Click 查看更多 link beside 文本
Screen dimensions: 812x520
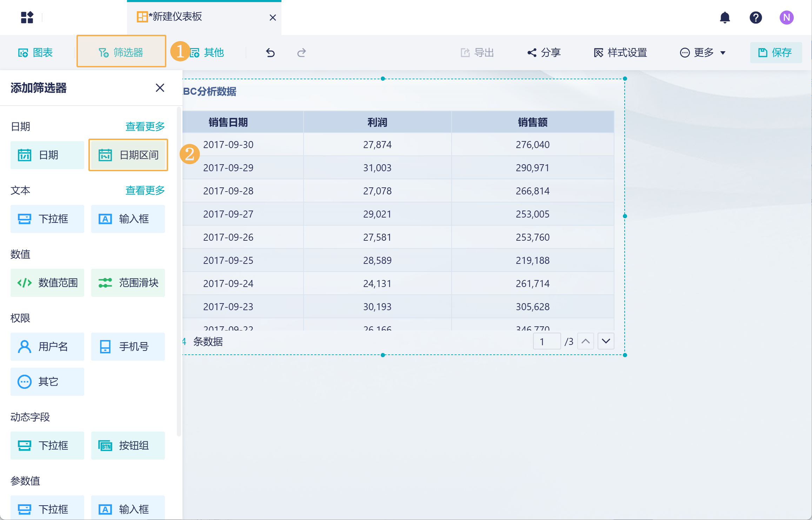coord(145,190)
